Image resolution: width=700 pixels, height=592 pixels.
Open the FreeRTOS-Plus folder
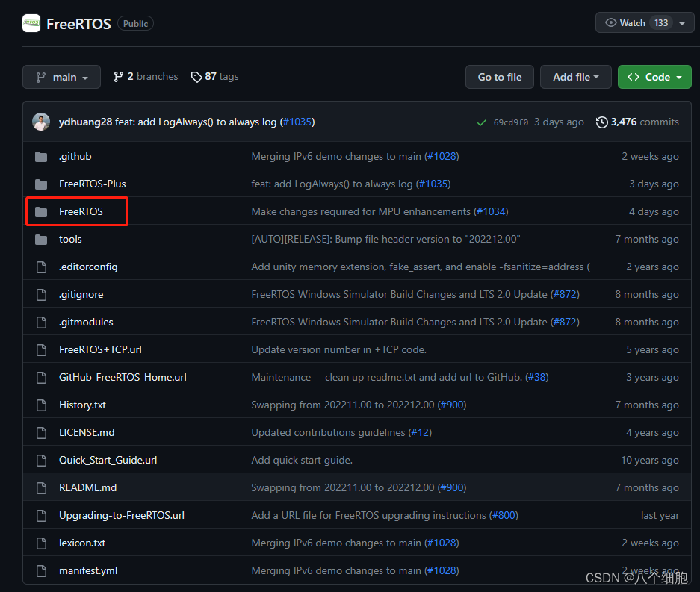(93, 184)
